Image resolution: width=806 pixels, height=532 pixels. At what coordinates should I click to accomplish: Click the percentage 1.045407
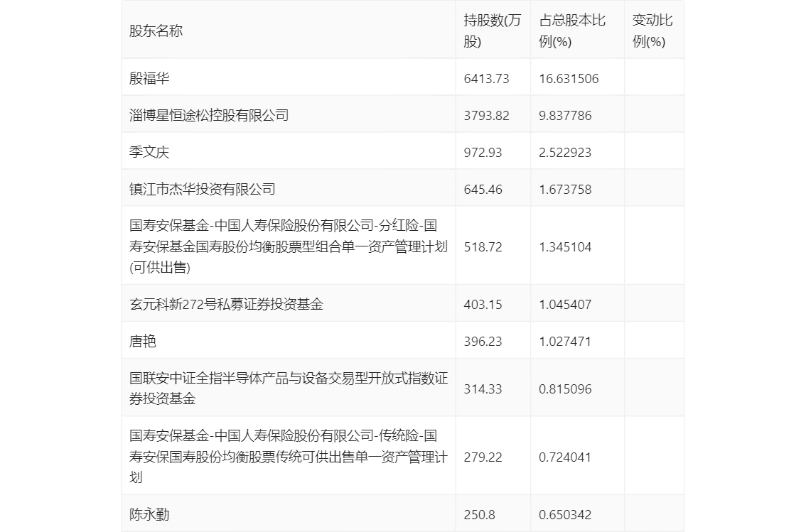pyautogui.click(x=565, y=305)
